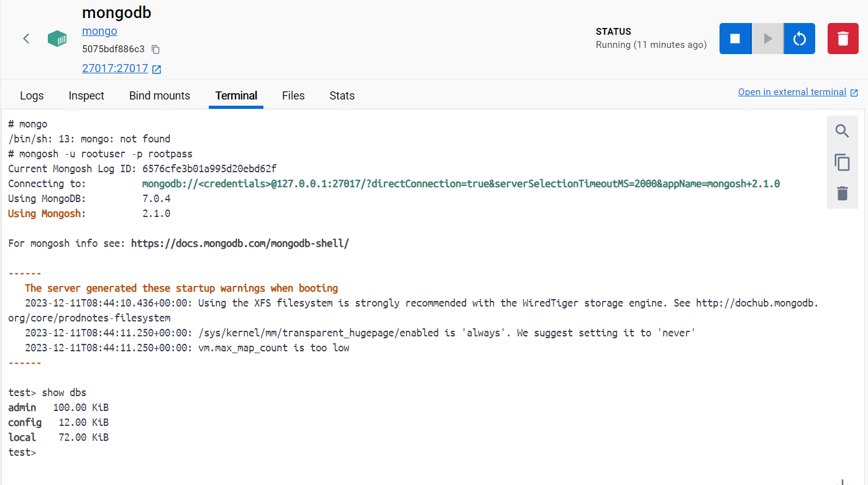Click the 'mongosh -u rootuser -p rootpass' command
Viewport: 868px width, 485px height.
tap(106, 154)
